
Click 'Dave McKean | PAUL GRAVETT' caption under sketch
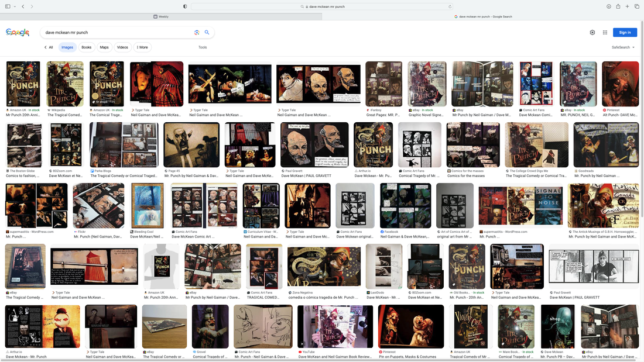pos(574,298)
